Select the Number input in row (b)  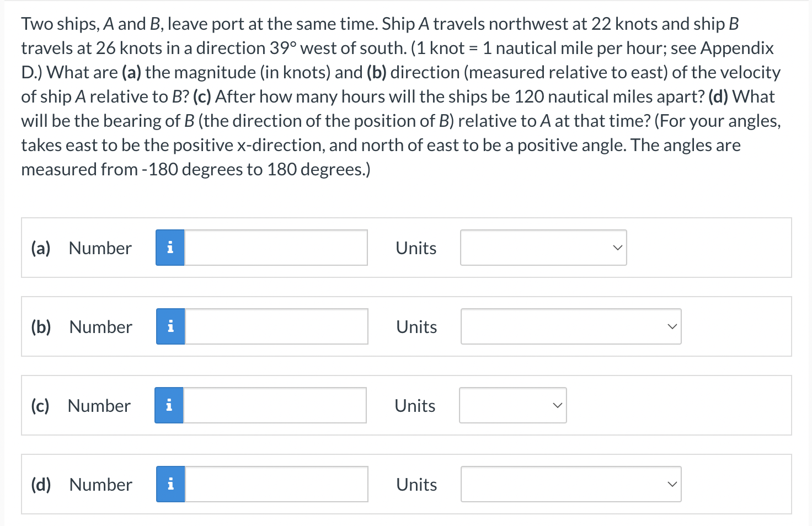click(276, 326)
